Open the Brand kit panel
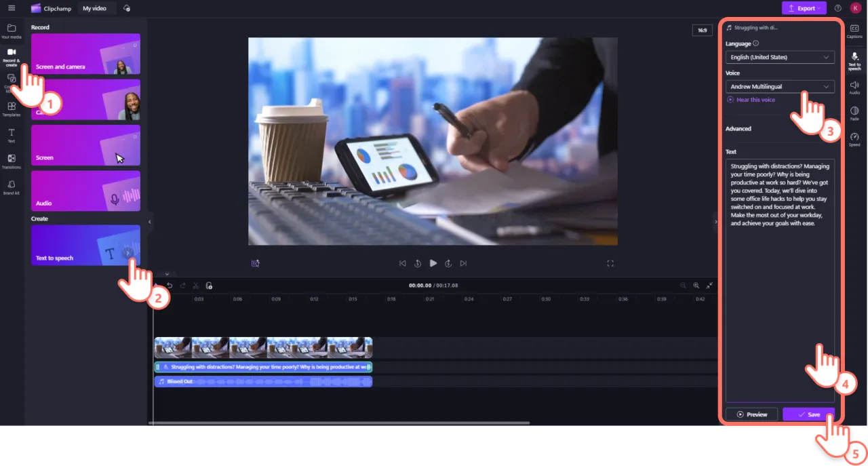Screen dimensions: 868x466 (11, 187)
